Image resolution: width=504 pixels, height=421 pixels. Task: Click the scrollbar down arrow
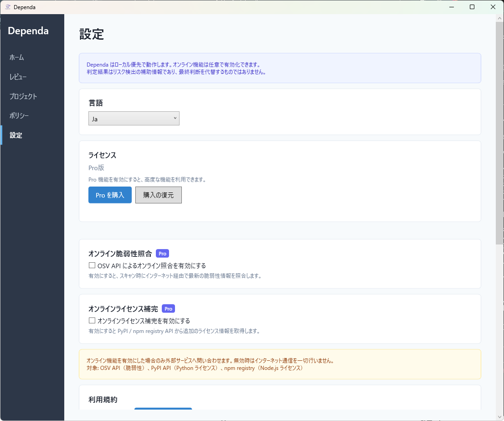(499, 417)
